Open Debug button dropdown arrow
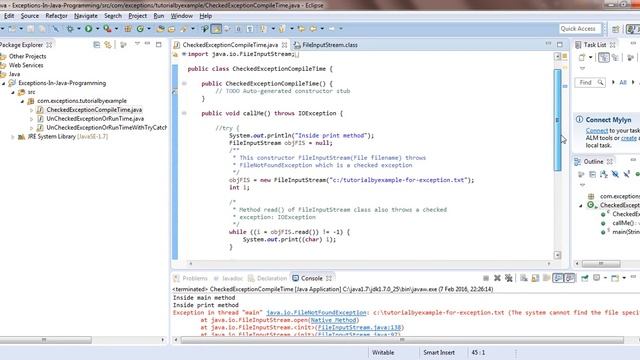640x360 pixels. click(79, 29)
